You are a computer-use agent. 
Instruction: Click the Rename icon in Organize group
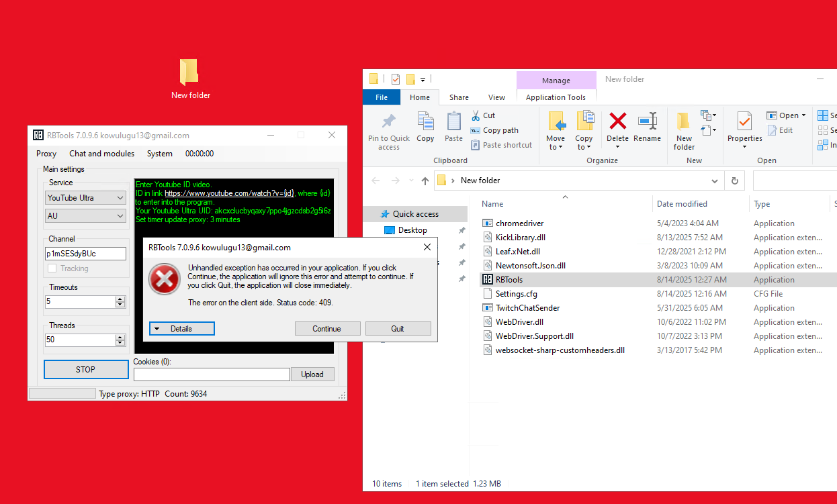click(x=647, y=122)
